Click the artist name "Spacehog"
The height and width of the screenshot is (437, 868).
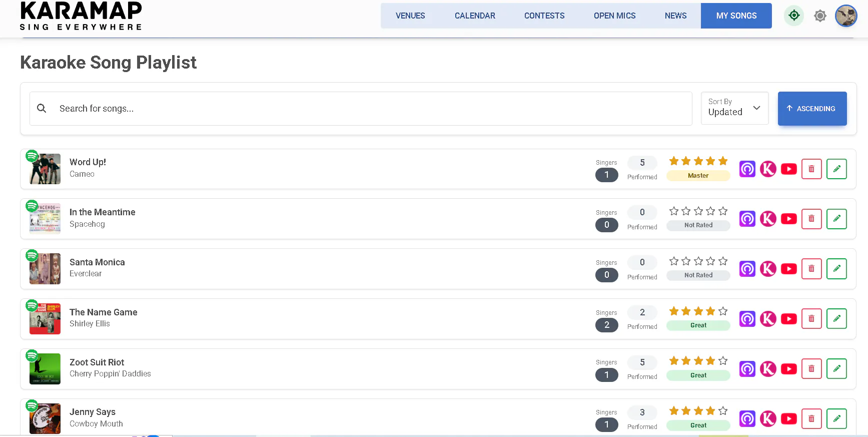[x=87, y=224]
